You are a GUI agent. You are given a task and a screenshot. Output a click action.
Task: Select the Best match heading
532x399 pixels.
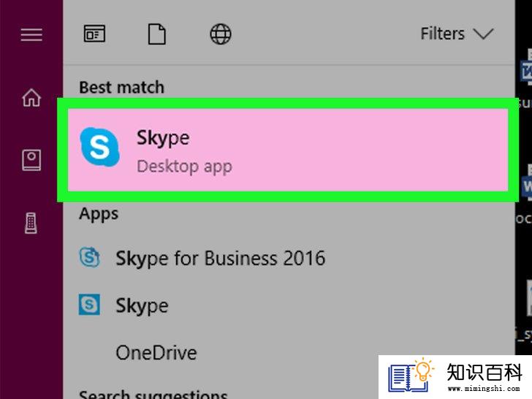[x=121, y=87]
